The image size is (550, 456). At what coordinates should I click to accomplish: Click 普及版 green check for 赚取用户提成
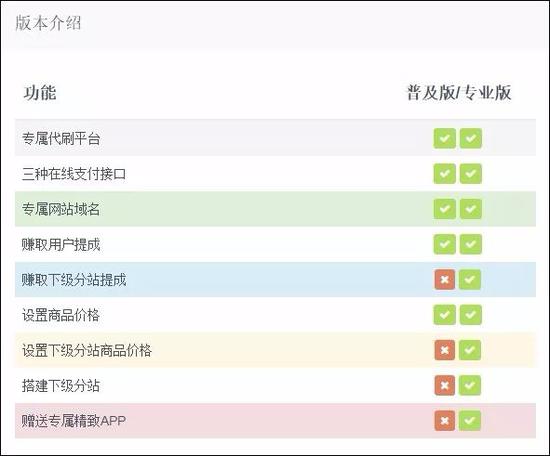click(444, 244)
